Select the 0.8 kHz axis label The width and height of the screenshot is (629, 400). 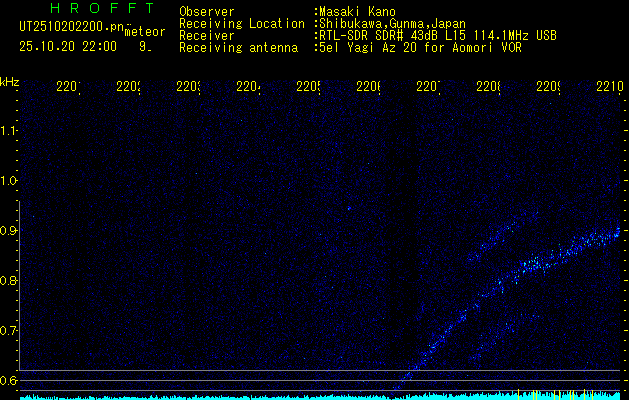coord(8,280)
